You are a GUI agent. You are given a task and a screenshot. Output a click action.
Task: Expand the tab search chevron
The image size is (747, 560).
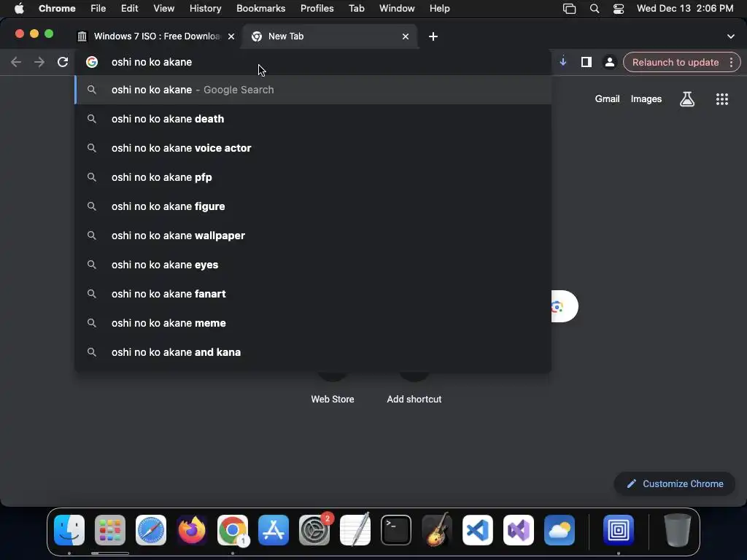[x=731, y=36]
